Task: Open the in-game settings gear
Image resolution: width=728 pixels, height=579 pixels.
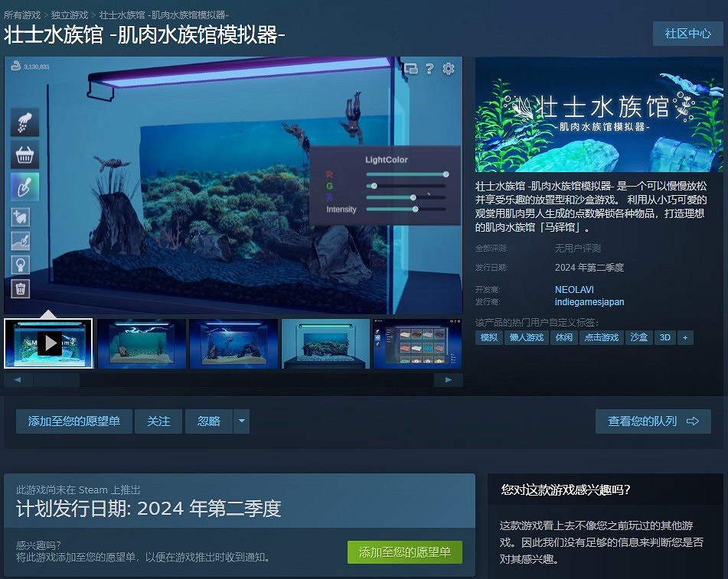Action: click(x=448, y=69)
